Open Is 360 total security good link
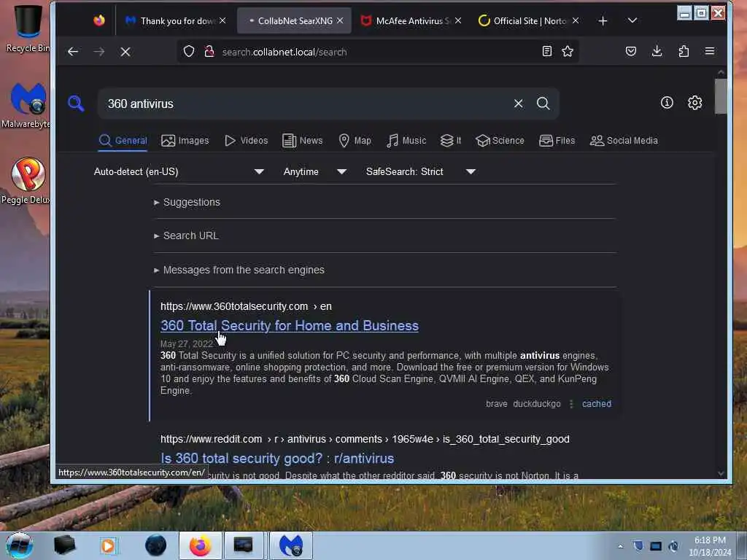The width and height of the screenshot is (747, 560). (x=277, y=458)
